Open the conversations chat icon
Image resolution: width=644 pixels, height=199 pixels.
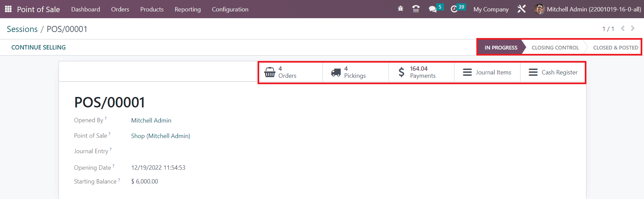(x=433, y=9)
